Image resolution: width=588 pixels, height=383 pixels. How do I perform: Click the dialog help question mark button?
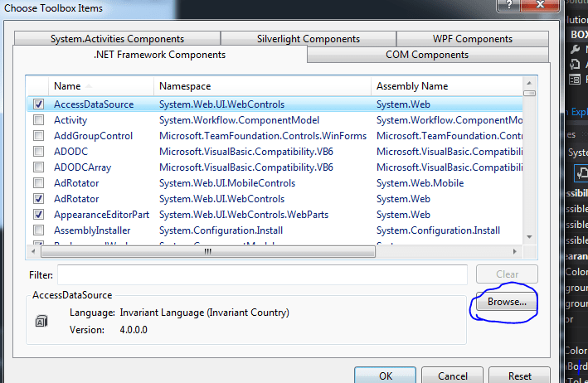point(508,5)
